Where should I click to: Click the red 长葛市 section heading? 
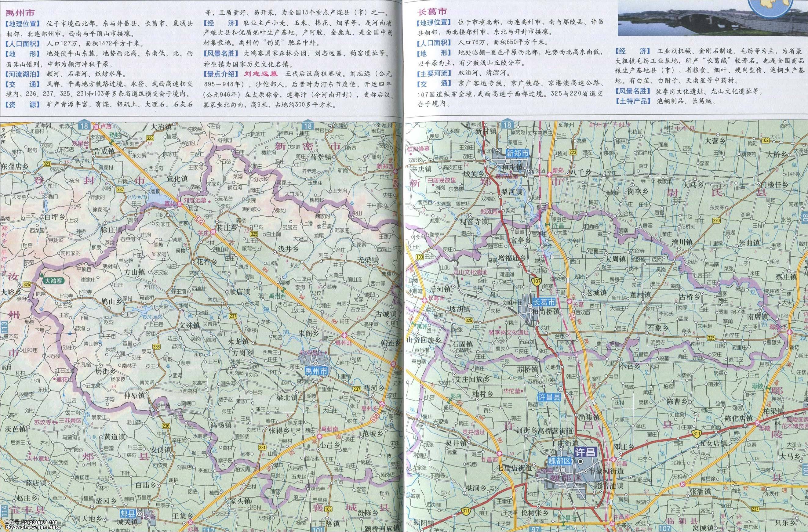pos(432,12)
